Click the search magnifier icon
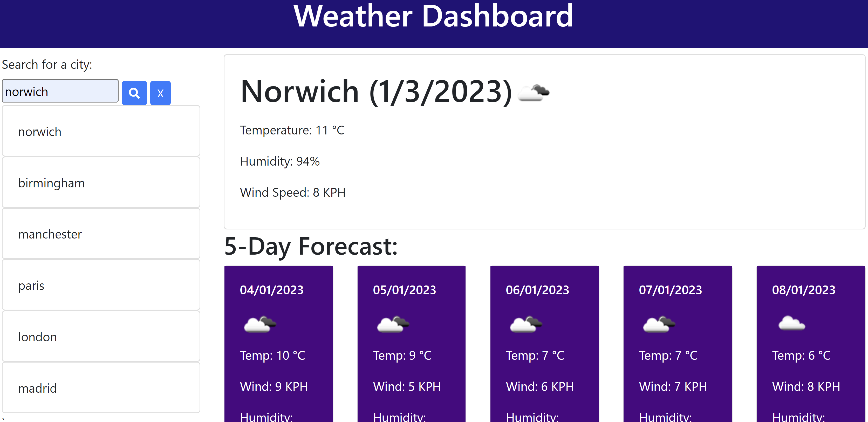 point(134,93)
